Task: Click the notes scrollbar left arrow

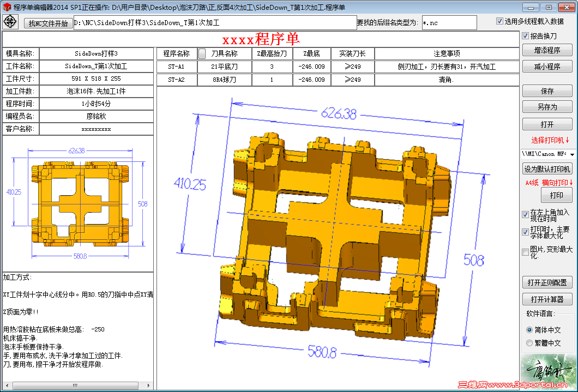Action: pos(7,386)
